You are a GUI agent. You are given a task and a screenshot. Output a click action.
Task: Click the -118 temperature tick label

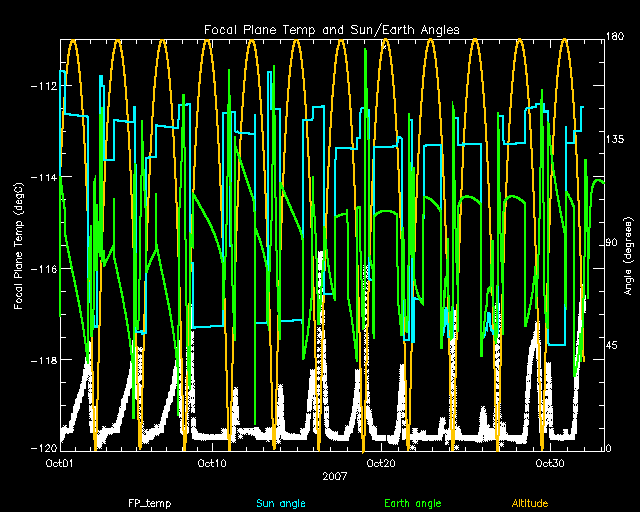pyautogui.click(x=43, y=360)
